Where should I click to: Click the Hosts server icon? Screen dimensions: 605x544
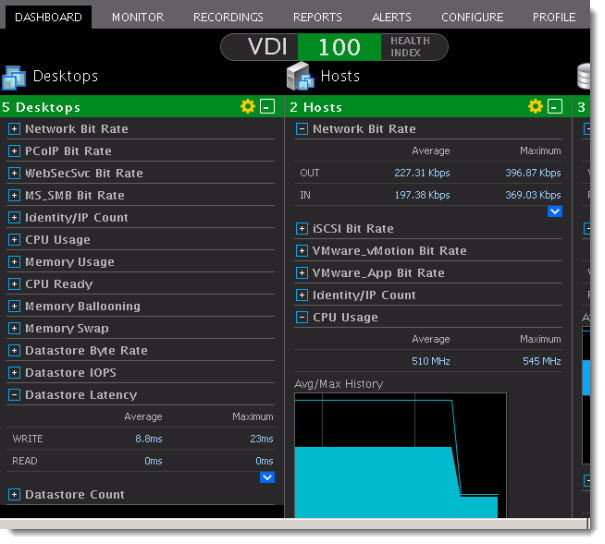coord(300,76)
